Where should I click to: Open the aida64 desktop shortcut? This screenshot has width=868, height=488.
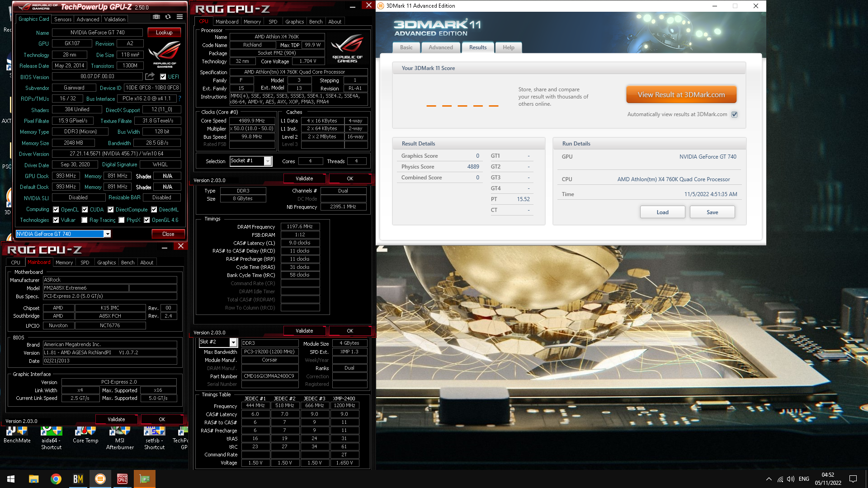point(51,438)
